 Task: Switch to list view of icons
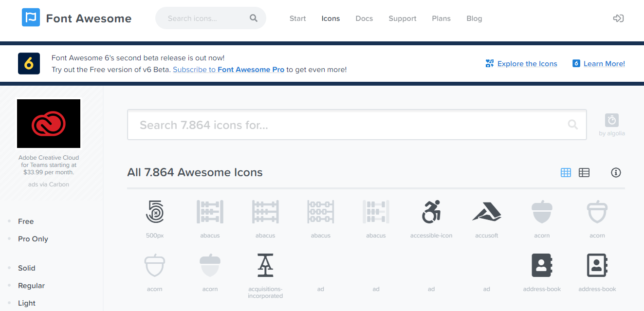[x=584, y=172]
